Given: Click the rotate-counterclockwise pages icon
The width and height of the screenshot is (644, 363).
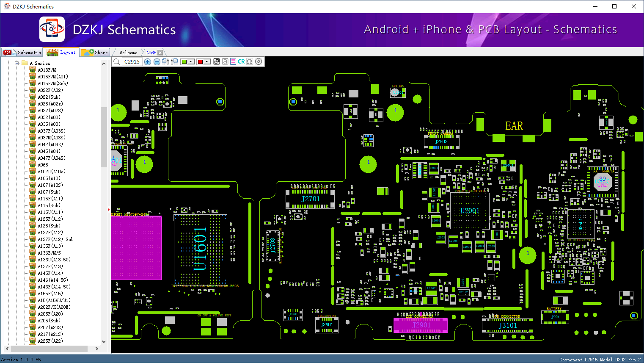Looking at the screenshot, I should [174, 62].
